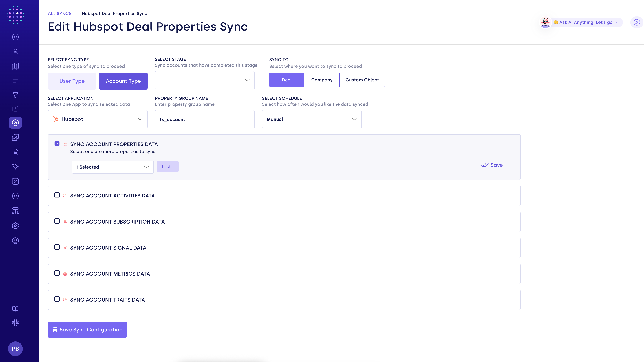The width and height of the screenshot is (644, 362).
Task: Remove the Test property tag
Action: [x=175, y=167]
